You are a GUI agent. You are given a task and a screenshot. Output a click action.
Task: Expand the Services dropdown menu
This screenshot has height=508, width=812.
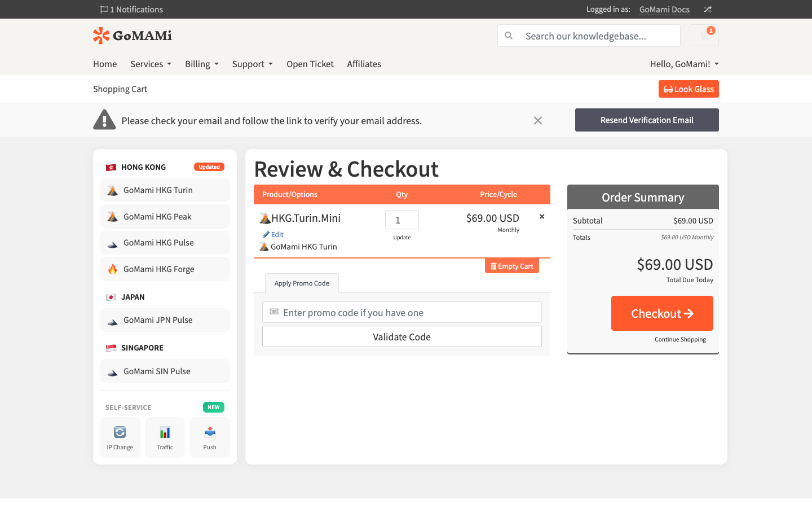[x=151, y=64]
